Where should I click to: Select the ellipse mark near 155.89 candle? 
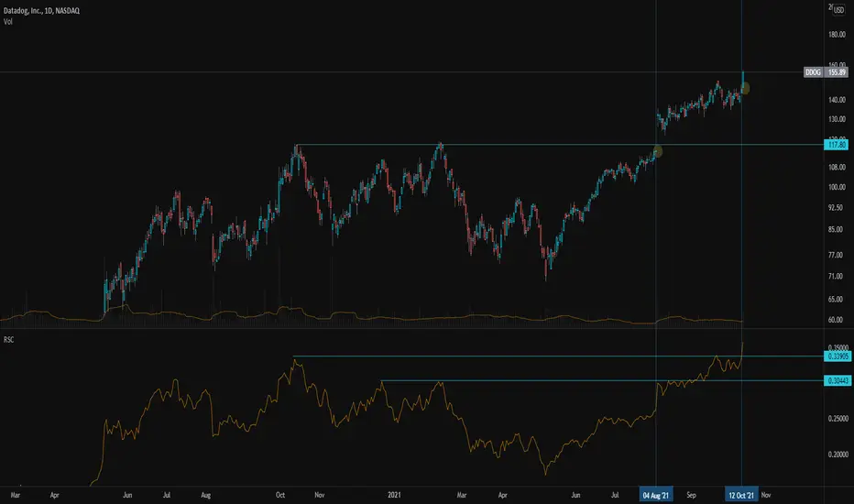point(745,88)
